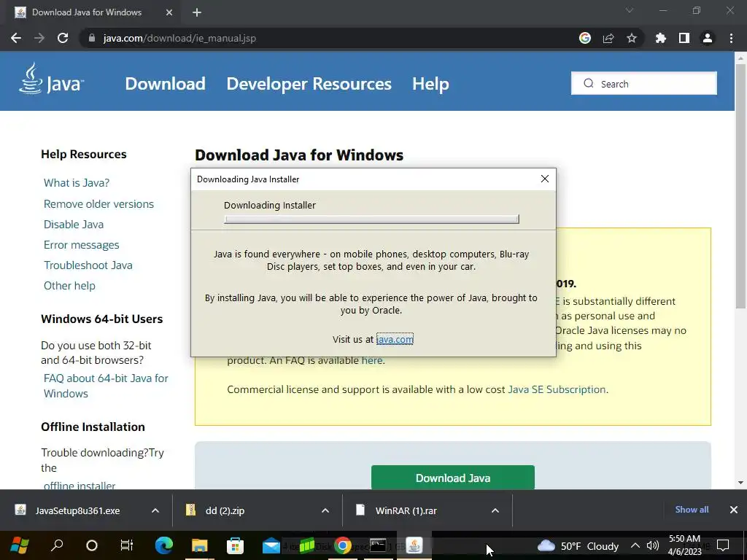747x560 pixels.
Task: Show hidden system tray icons
Action: click(x=635, y=545)
